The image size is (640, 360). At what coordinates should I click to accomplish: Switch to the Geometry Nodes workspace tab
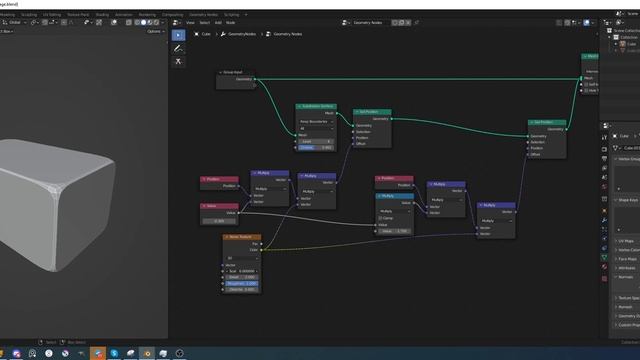(x=203, y=15)
